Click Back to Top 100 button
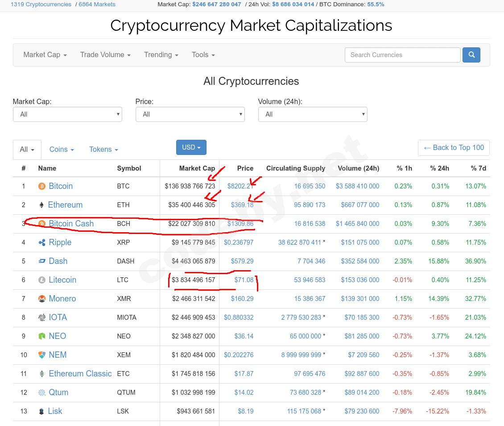 (x=454, y=148)
